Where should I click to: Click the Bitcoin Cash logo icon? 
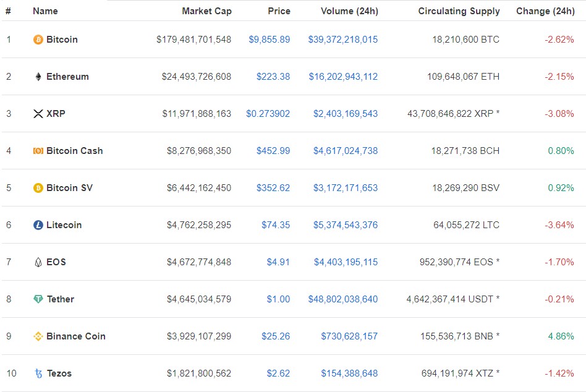tap(38, 151)
